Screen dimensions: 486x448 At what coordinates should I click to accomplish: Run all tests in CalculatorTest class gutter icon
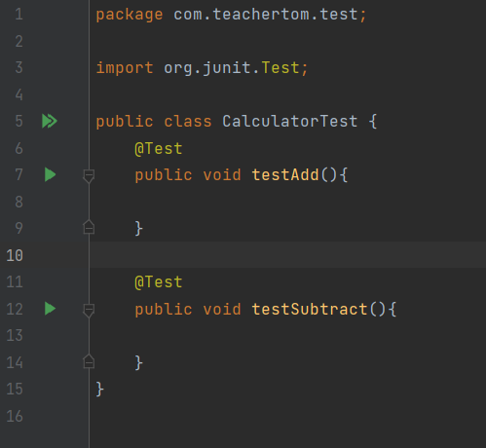(x=50, y=121)
